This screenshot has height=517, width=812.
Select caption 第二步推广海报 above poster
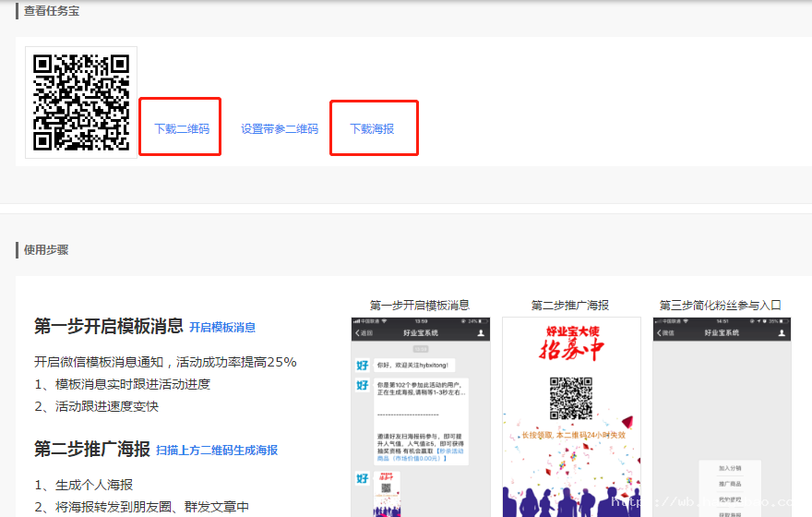(x=570, y=306)
